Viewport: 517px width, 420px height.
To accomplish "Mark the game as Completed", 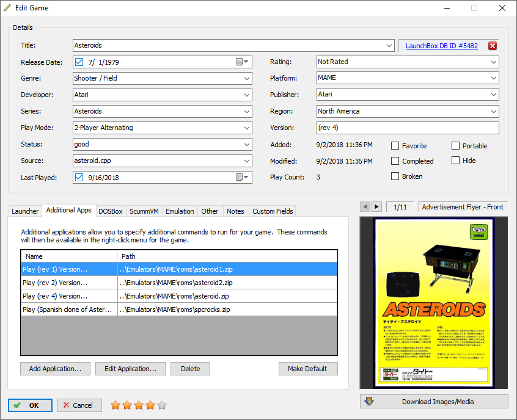I will pyautogui.click(x=395, y=161).
